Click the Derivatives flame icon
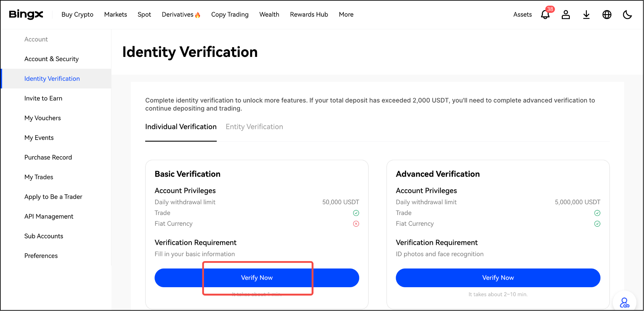 (198, 15)
